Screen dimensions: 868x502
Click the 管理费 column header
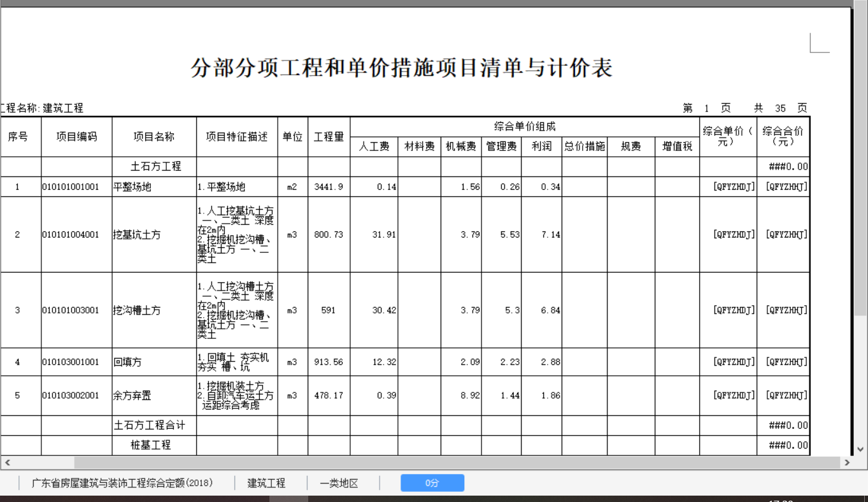point(501,147)
